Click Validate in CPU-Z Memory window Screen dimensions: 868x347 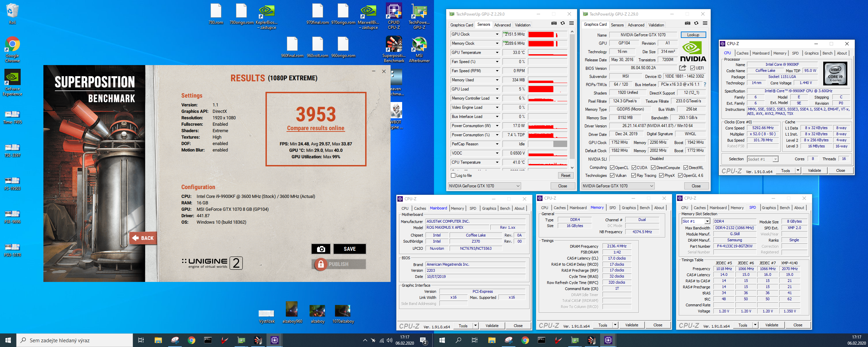[632, 325]
